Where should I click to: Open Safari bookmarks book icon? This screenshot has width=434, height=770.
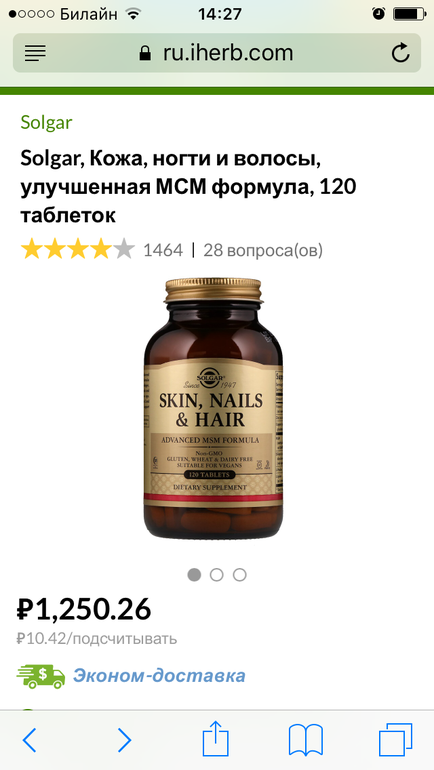click(305, 740)
